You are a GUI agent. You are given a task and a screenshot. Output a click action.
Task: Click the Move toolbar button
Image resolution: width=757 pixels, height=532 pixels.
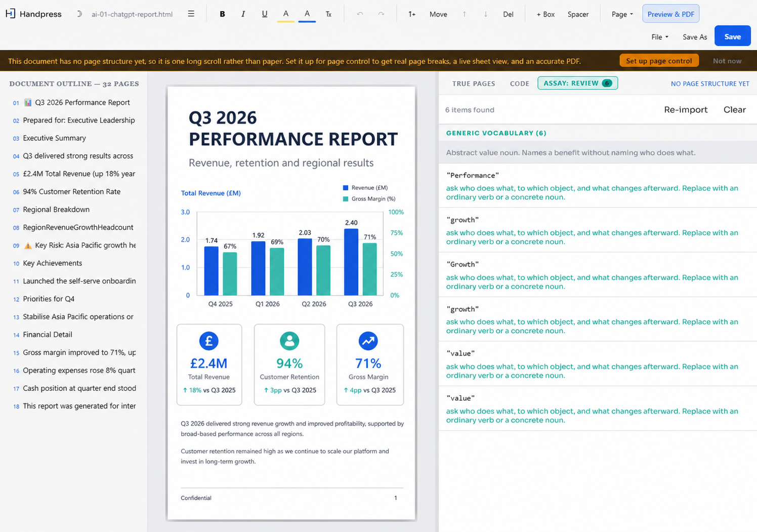pyautogui.click(x=438, y=14)
